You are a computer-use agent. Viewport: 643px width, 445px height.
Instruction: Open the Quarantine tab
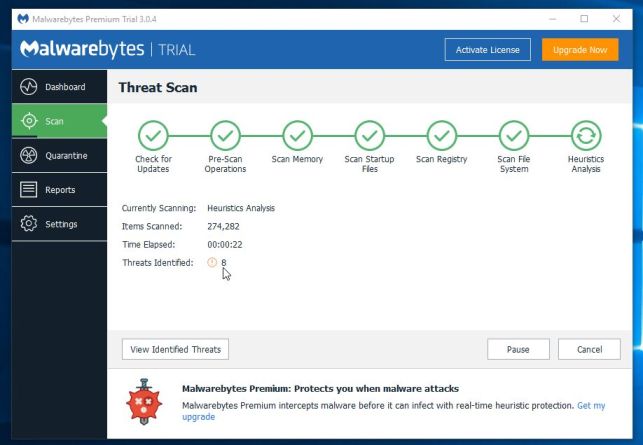pyautogui.click(x=65, y=156)
